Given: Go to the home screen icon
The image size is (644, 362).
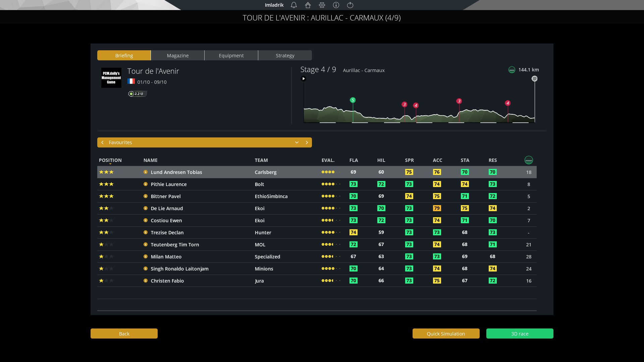Looking at the screenshot, I should pos(308,5).
